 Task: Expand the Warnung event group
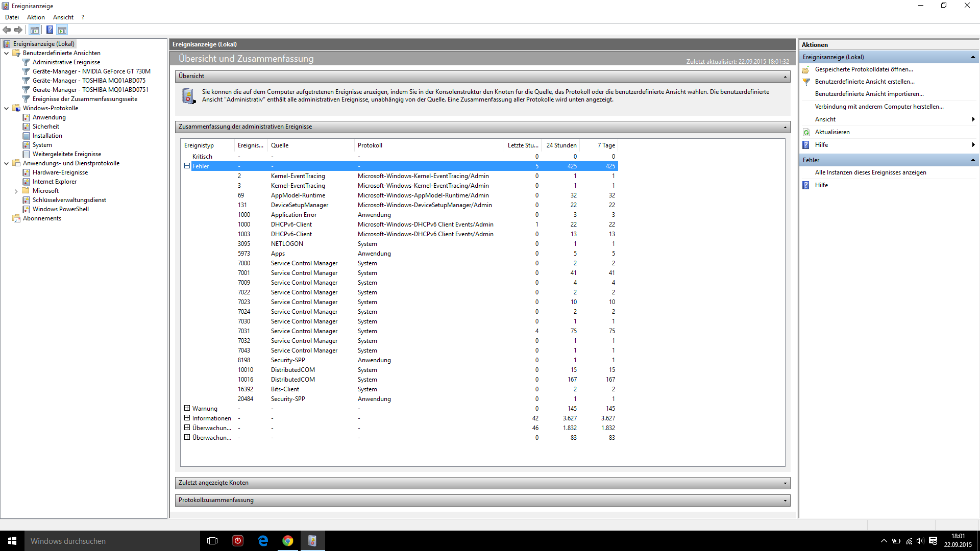pos(187,408)
